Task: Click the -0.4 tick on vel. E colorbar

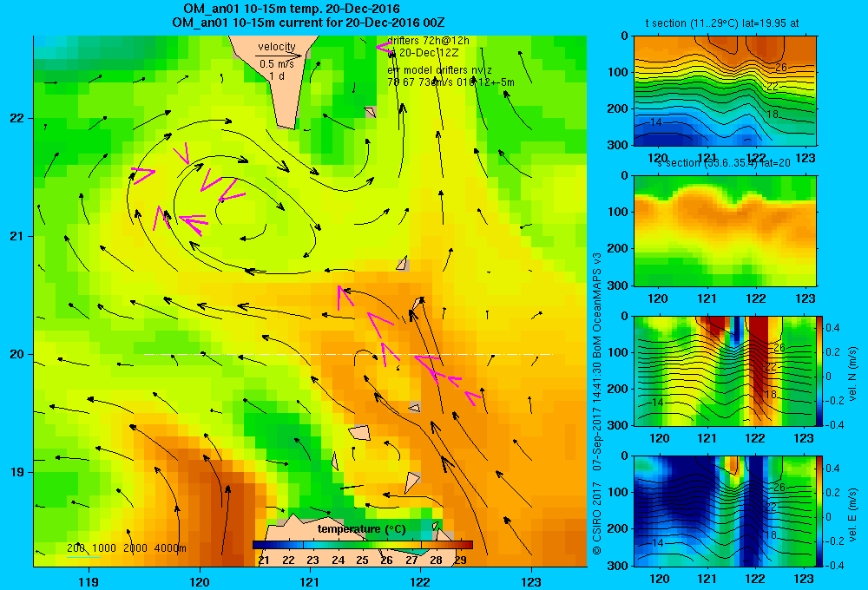Action: pyautogui.click(x=834, y=565)
